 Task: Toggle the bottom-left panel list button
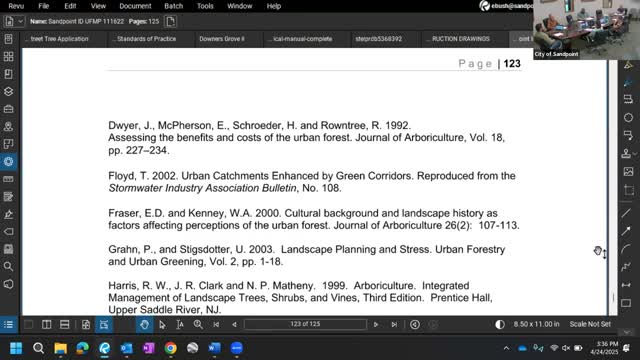point(8,324)
